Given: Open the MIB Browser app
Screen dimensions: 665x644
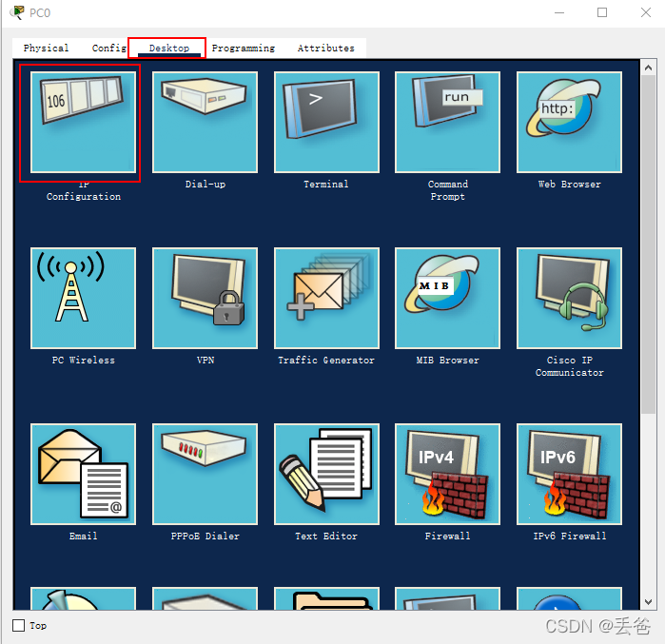Looking at the screenshot, I should pos(447,298).
